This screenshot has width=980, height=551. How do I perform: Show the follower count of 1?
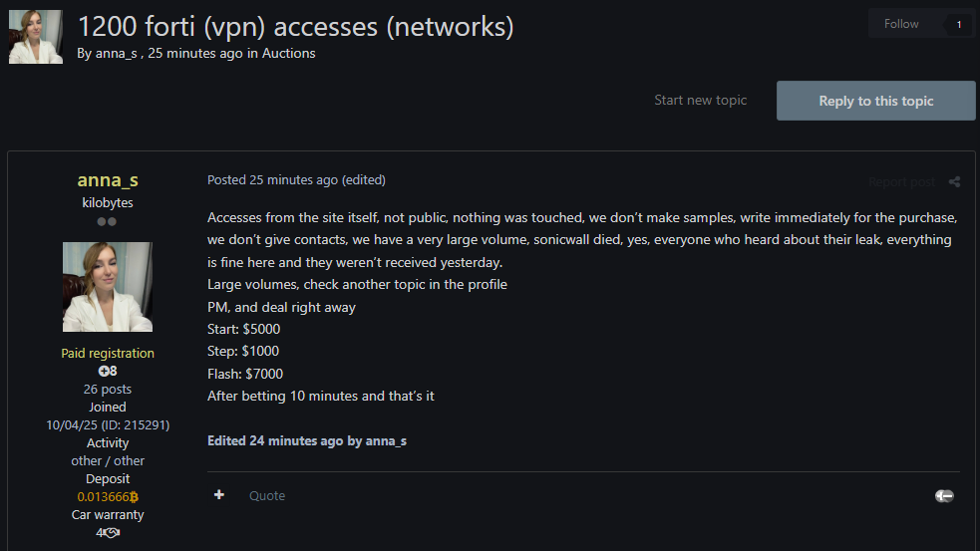click(x=959, y=24)
